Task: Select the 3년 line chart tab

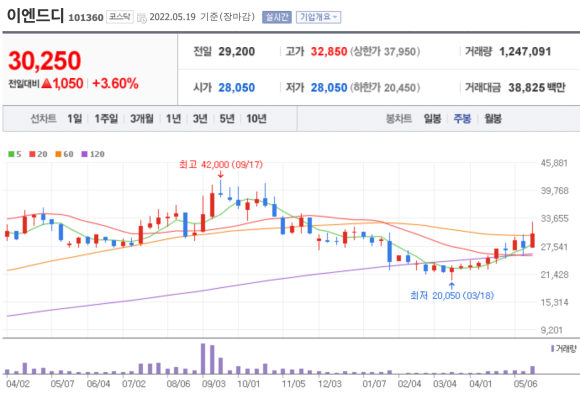Action: pos(200,119)
